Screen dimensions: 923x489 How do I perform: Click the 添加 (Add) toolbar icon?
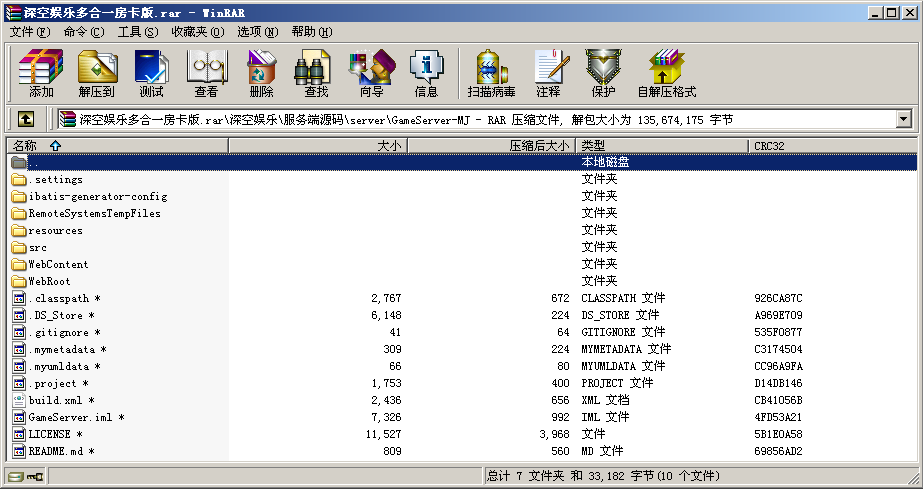pos(41,73)
